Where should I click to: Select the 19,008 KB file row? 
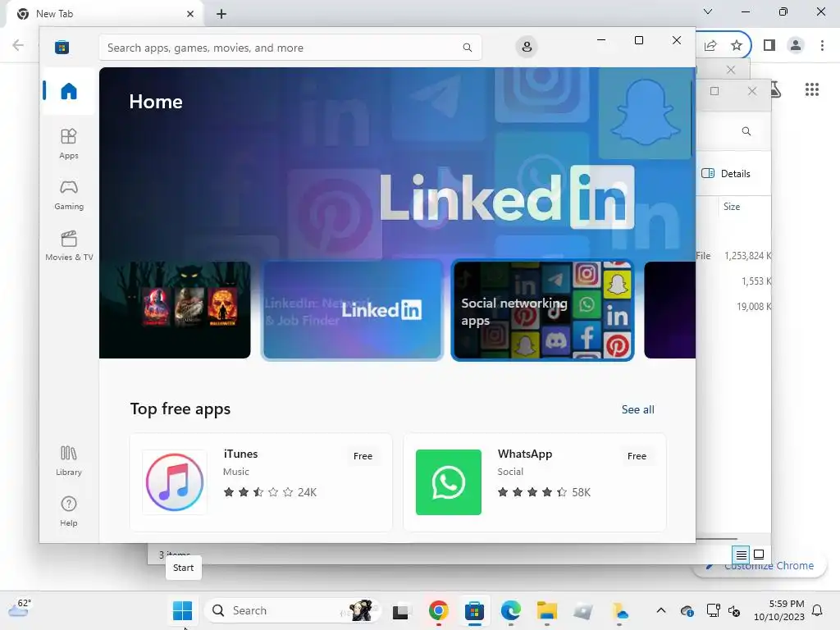[x=733, y=307]
